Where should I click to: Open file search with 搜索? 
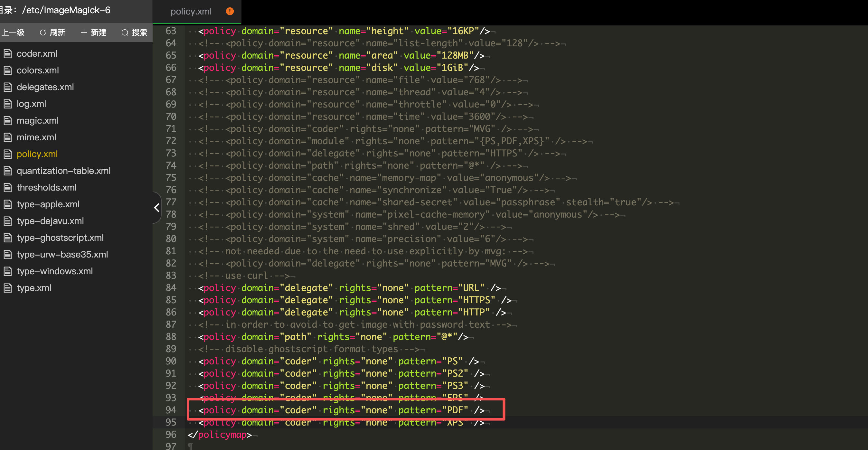coord(135,32)
